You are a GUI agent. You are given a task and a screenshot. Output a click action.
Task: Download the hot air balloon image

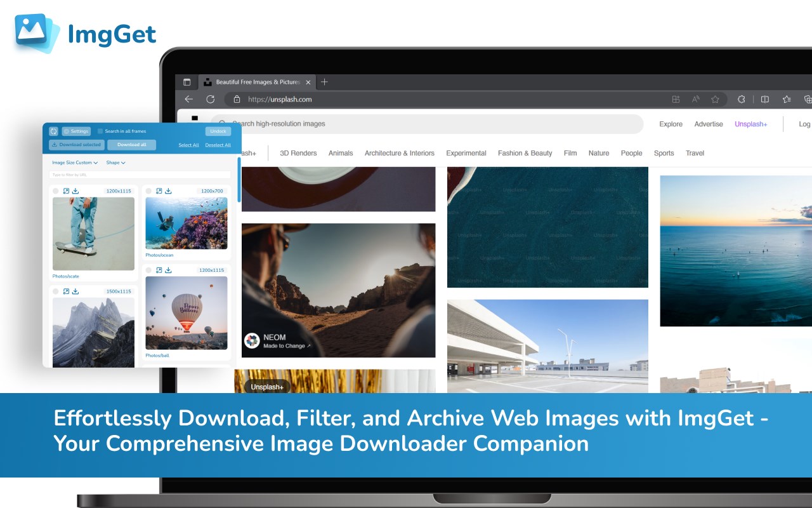coord(169,270)
